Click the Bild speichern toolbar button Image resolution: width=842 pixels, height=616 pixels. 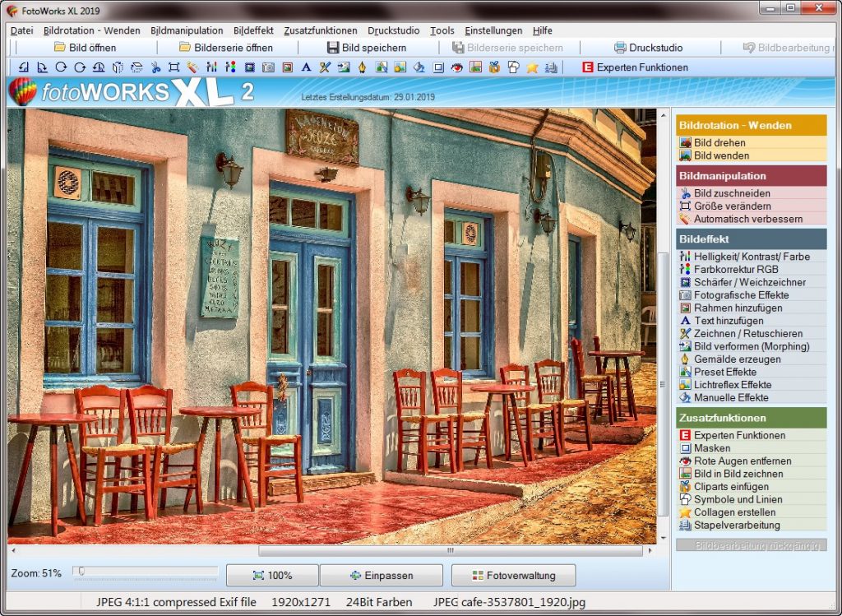coord(366,48)
